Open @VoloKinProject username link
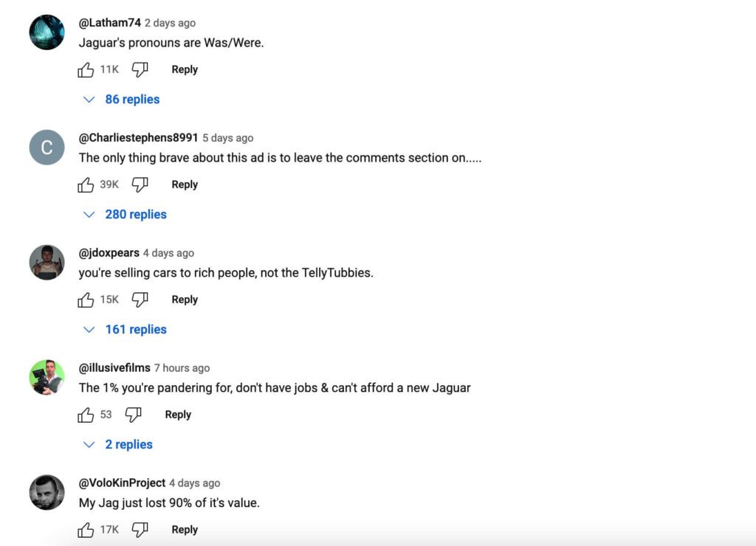 (122, 483)
